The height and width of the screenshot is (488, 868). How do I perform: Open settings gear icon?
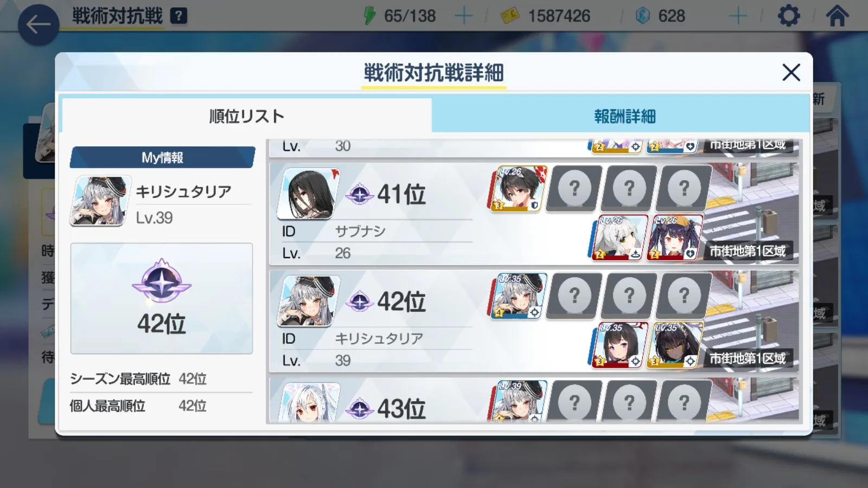(x=789, y=16)
